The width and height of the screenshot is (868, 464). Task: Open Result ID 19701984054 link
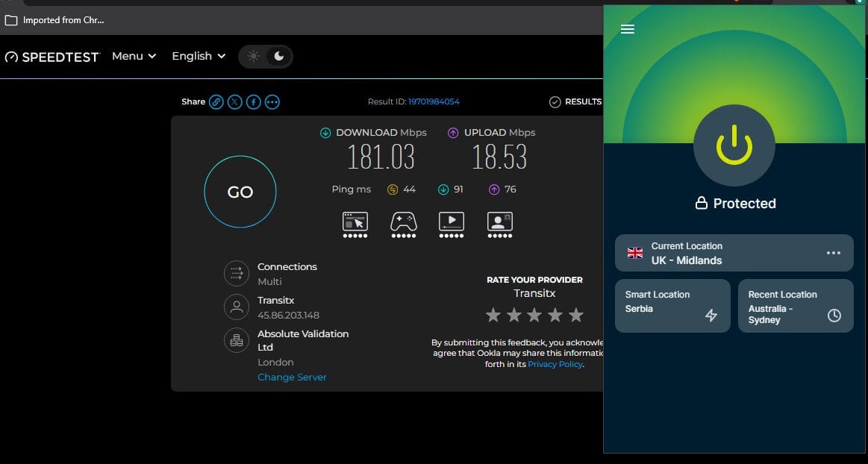[434, 101]
